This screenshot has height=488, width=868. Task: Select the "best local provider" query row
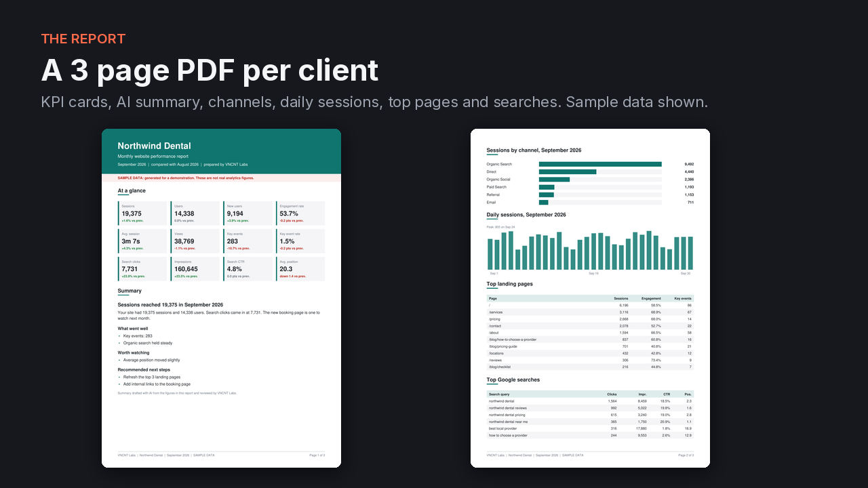tap(590, 428)
